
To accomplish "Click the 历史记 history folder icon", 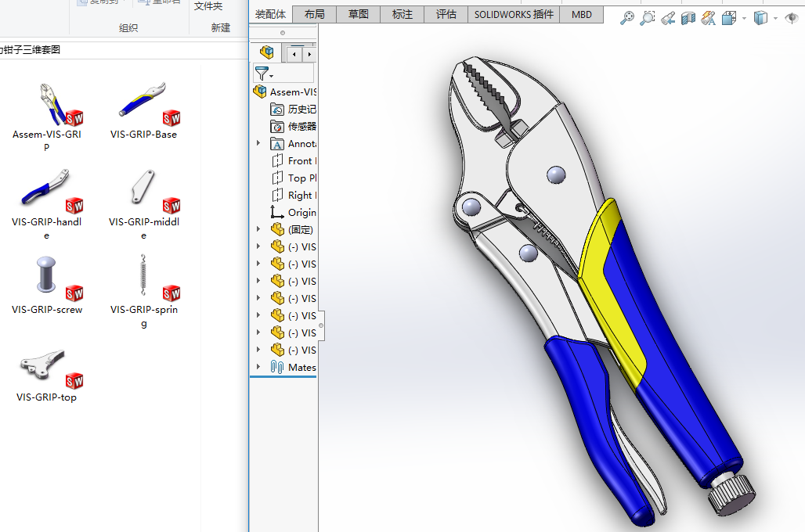I will click(x=276, y=110).
